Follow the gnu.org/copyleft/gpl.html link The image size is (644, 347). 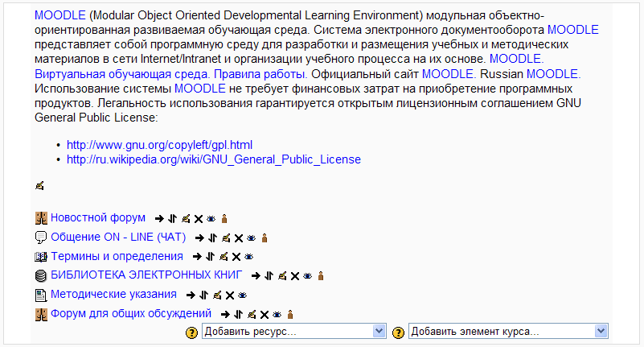coord(159,145)
